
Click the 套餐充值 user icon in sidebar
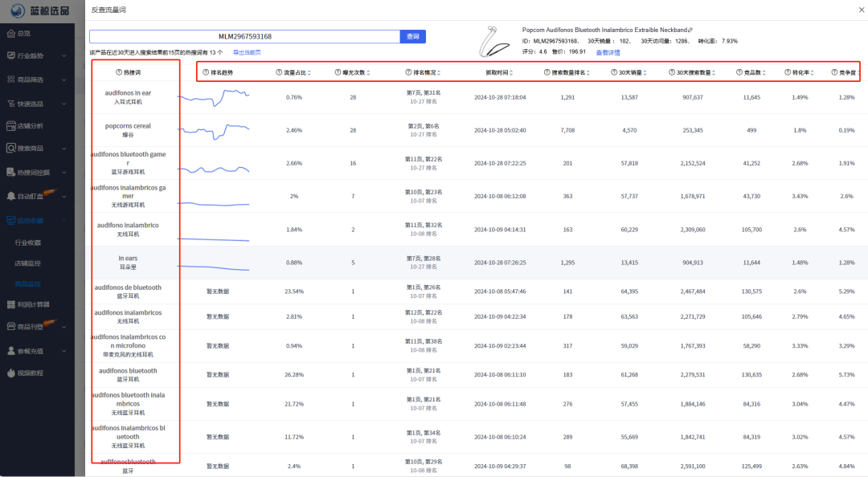point(11,351)
